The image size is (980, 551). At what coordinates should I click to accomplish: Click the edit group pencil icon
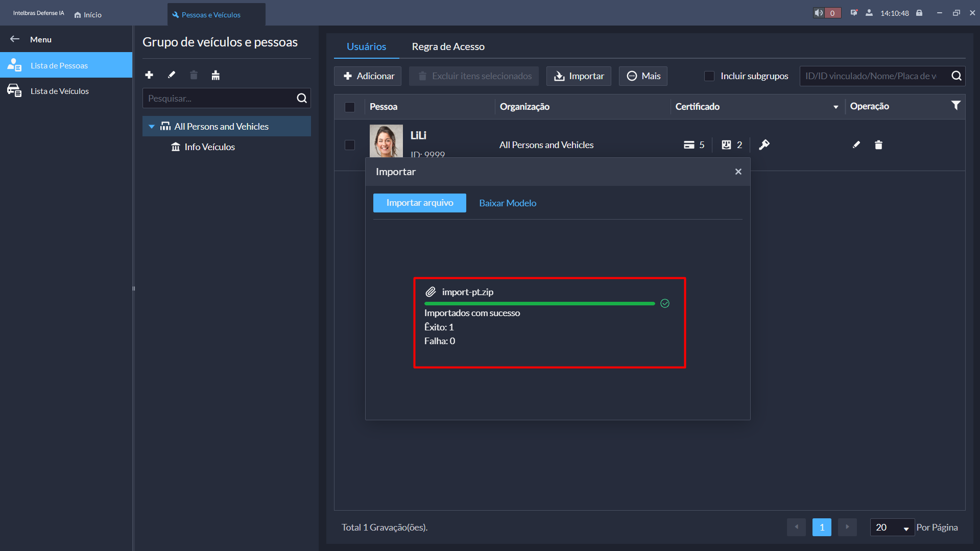[172, 75]
